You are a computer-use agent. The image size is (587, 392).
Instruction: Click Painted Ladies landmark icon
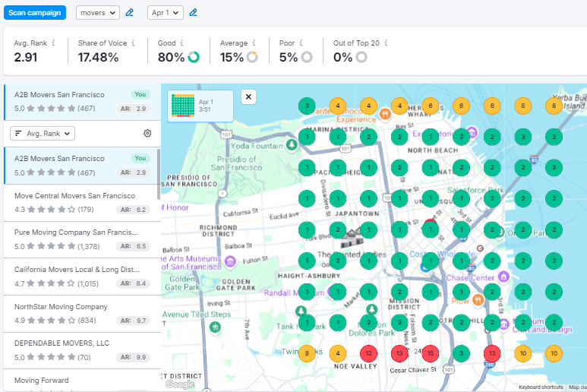(352, 237)
